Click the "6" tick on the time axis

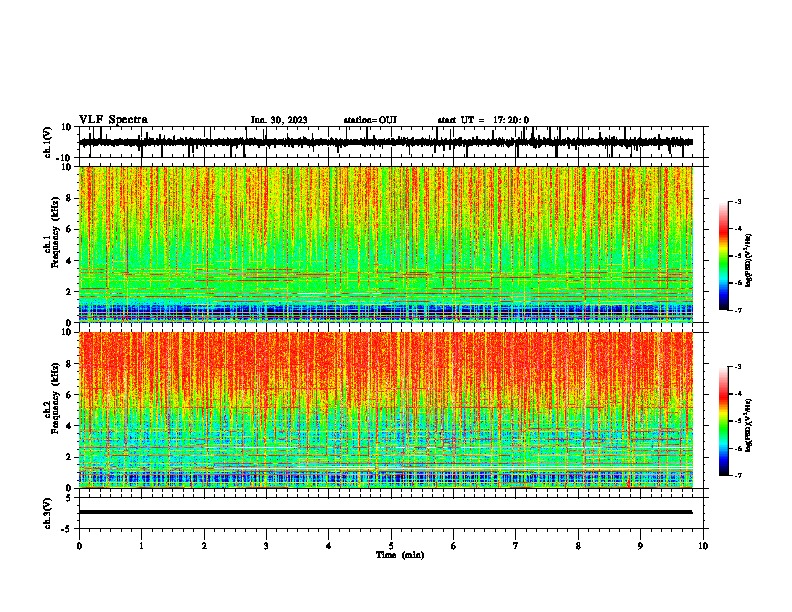point(454,546)
